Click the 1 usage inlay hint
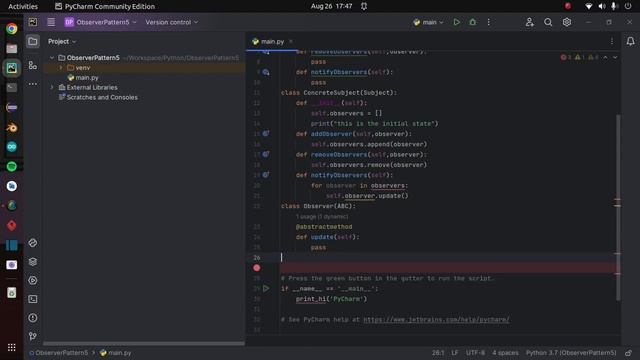640x360 pixels. [322, 216]
